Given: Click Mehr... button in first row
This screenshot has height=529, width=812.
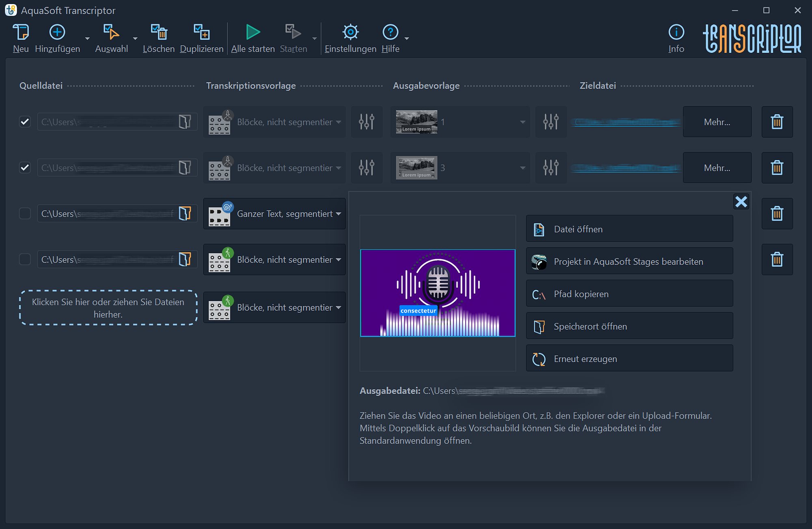Looking at the screenshot, I should tap(717, 121).
